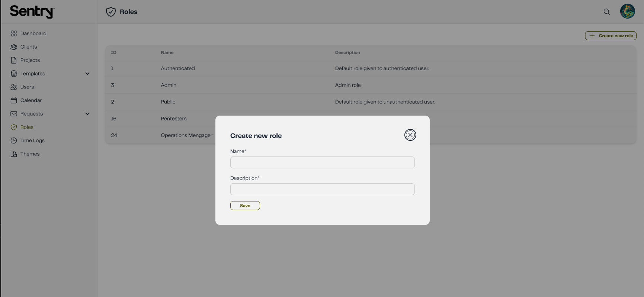Click the Clients people icon
This screenshot has width=644, height=297.
point(14,47)
